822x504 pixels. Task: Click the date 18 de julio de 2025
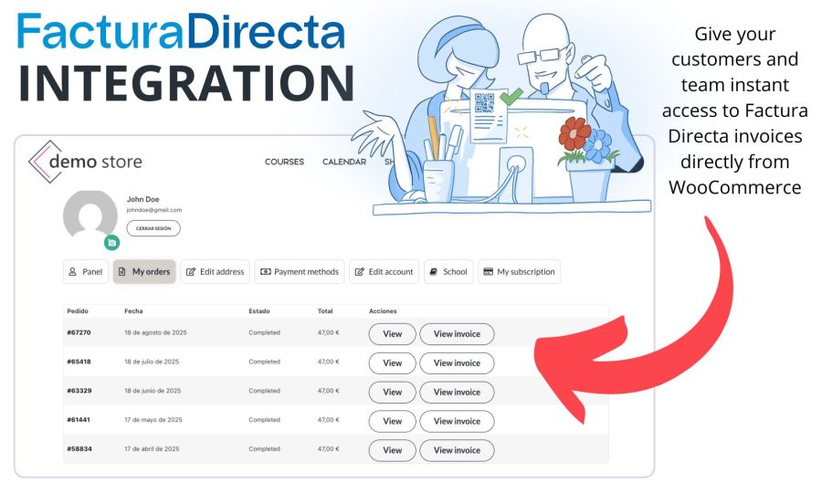click(152, 362)
